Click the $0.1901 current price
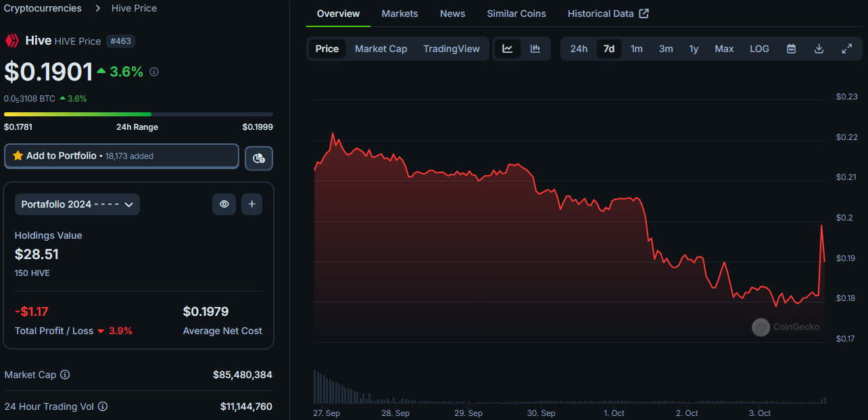 (x=48, y=72)
